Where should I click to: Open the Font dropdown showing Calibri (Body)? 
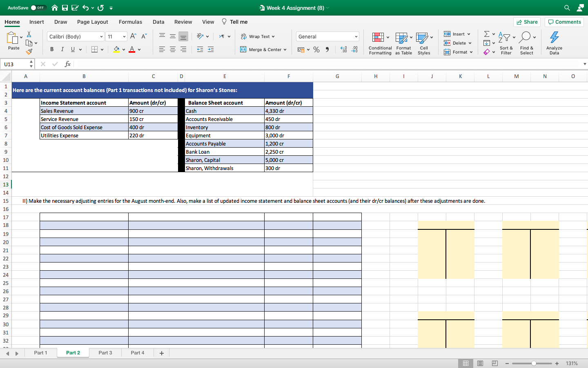point(75,36)
